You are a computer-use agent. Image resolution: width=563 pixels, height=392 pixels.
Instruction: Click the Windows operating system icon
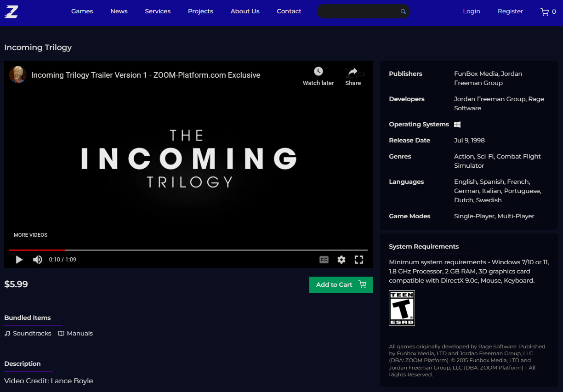tap(457, 125)
